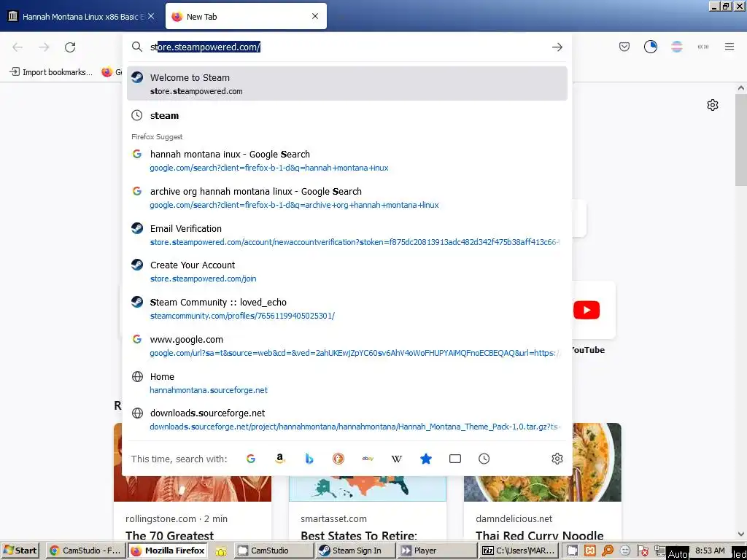This screenshot has height=560, width=747.
Task: Open www.google.com suggestion
Action: click(347, 346)
